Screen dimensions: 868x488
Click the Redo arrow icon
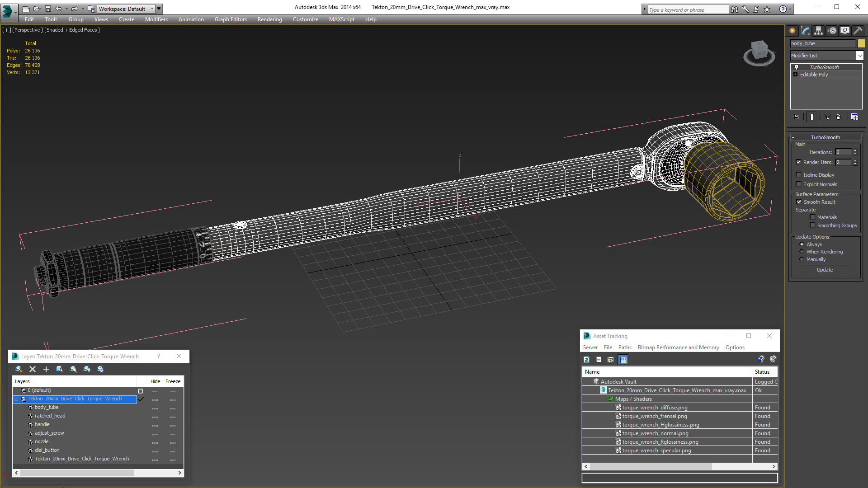tap(75, 9)
